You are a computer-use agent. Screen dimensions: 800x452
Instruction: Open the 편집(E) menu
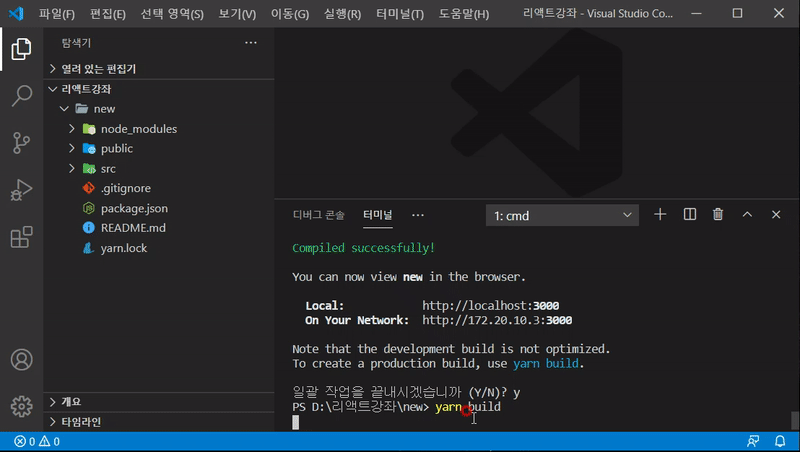[x=108, y=14]
